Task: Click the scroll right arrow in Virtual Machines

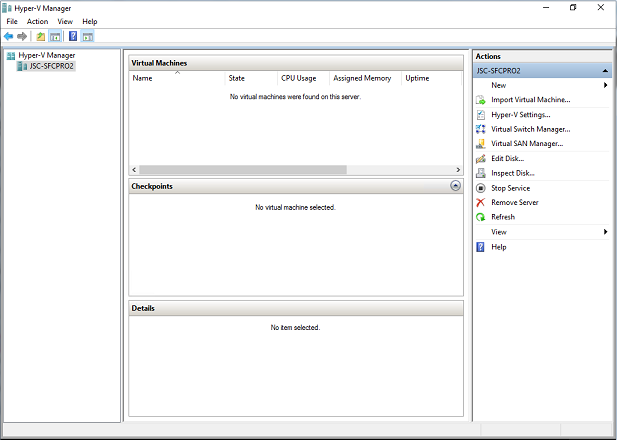Action: point(458,170)
